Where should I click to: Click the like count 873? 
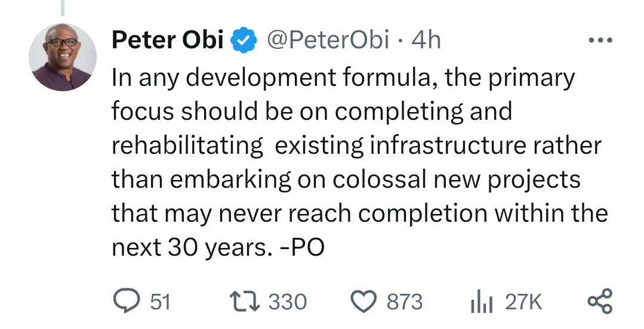(404, 302)
